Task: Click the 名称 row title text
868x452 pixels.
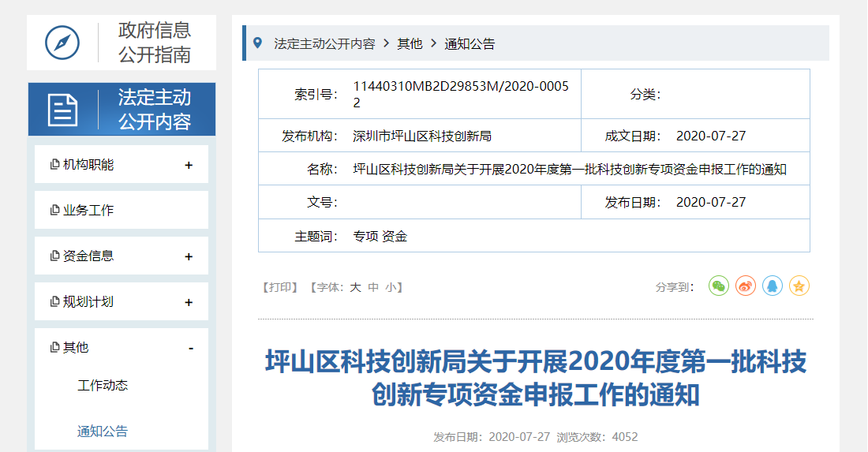Action: coord(570,169)
